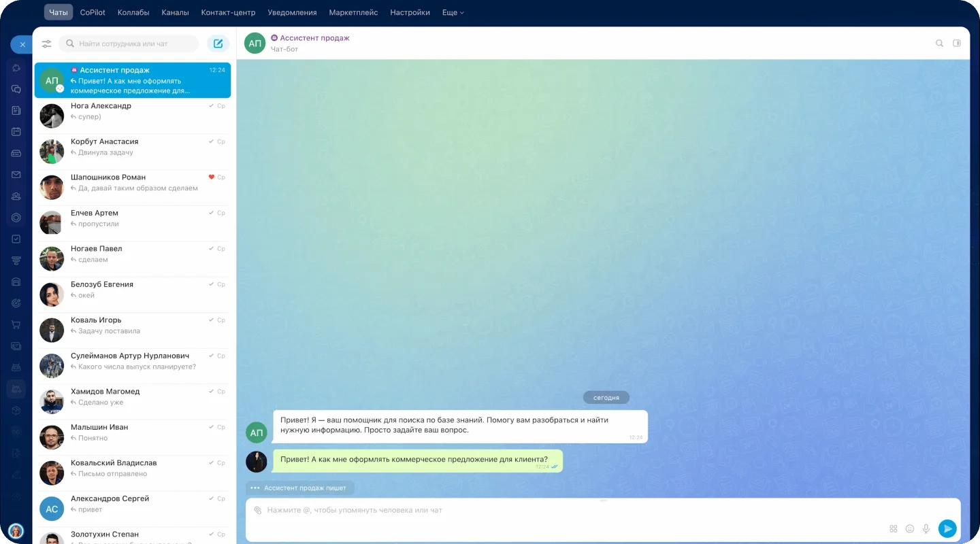Screen dimensions: 980x544
Task: Open the emoji picker smiley icon
Action: (x=909, y=528)
